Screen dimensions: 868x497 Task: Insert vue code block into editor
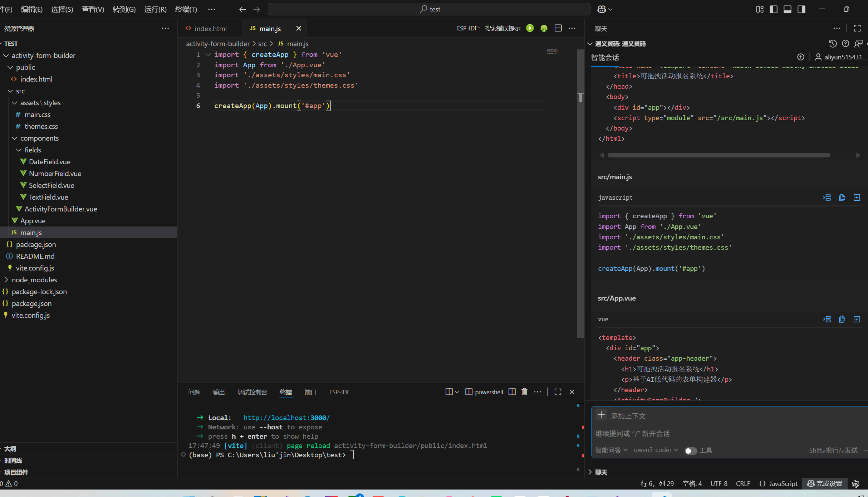pos(827,319)
